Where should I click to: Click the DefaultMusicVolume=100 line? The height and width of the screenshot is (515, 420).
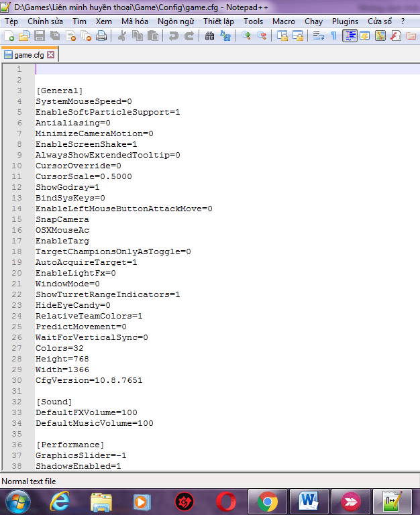95,423
